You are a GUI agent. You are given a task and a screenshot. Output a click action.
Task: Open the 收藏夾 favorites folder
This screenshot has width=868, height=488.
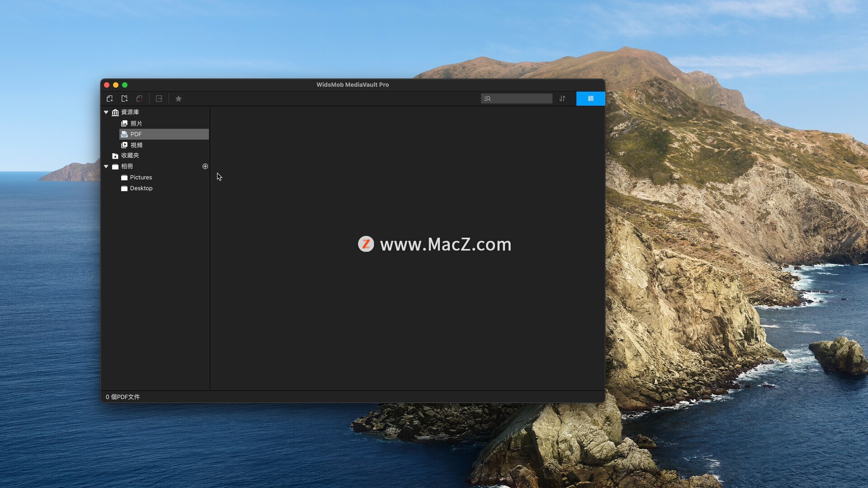[125, 155]
